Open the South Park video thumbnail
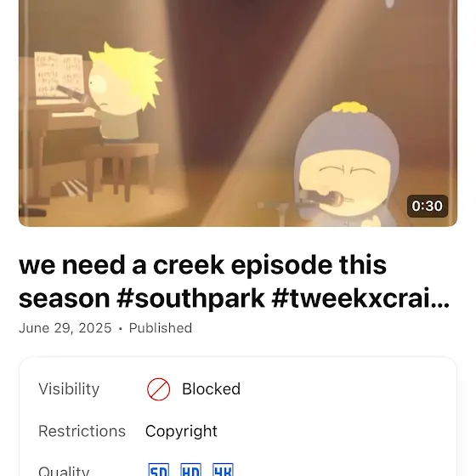Screen dimensions: 476x476 click(238, 113)
